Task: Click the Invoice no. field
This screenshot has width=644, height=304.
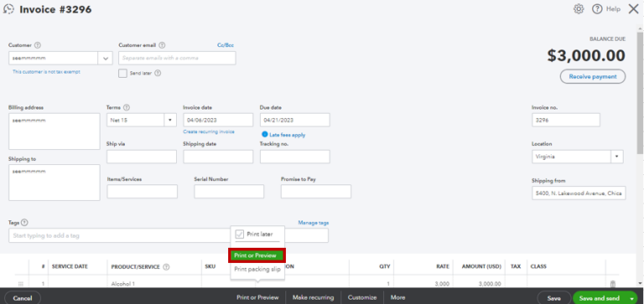Action: 565,121
